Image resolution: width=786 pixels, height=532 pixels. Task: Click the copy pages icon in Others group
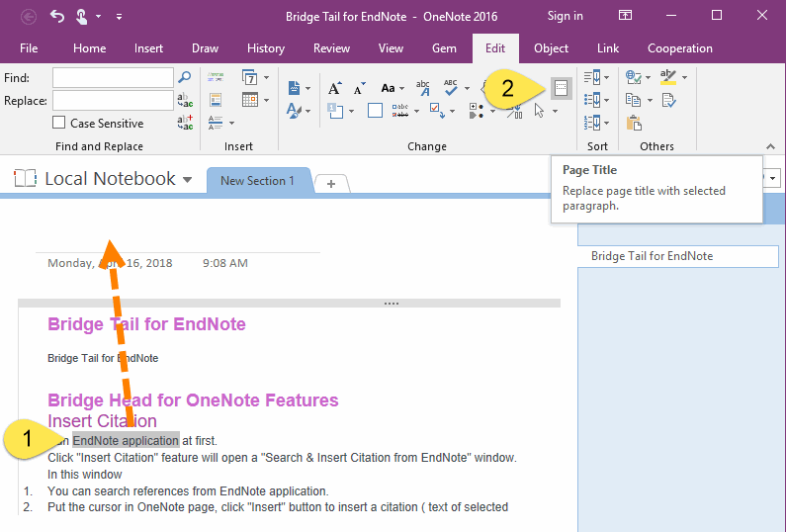(634, 100)
